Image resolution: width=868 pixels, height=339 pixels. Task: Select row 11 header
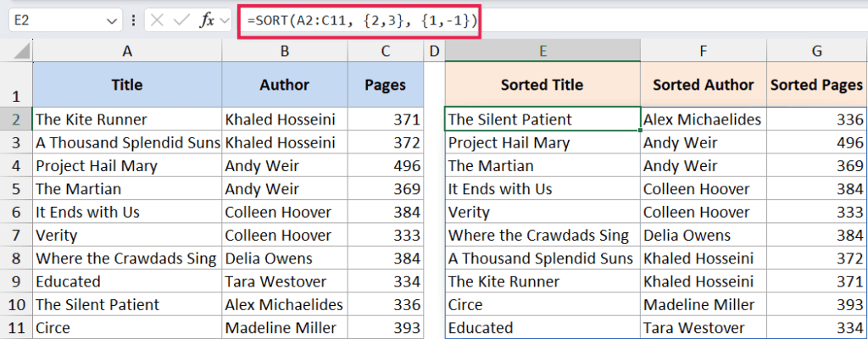tap(17, 328)
